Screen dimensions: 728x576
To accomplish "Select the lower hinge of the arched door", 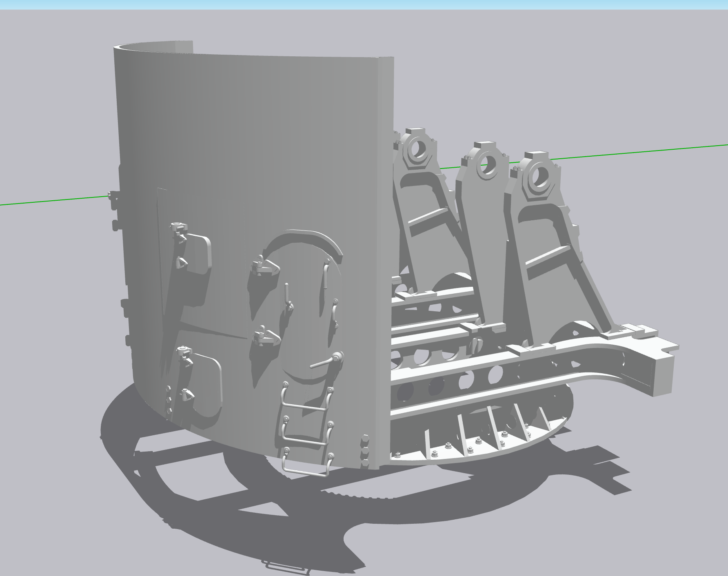I will click(x=266, y=337).
